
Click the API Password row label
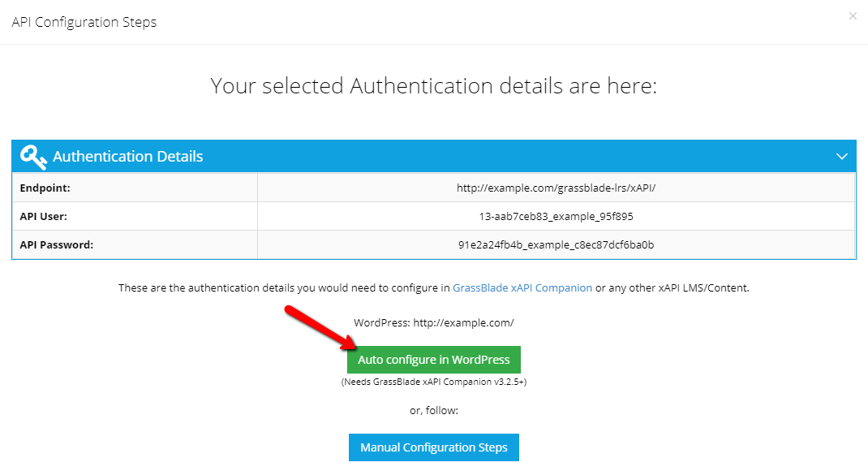57,244
